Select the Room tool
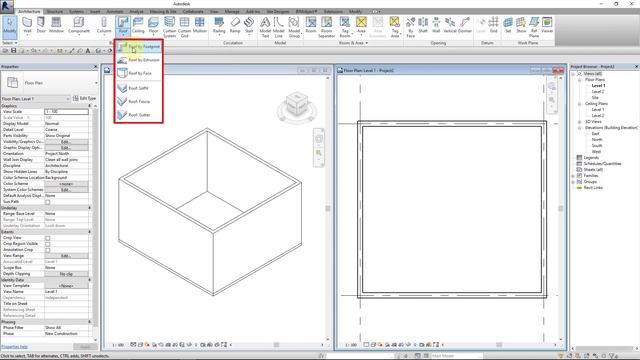Viewport: 640px width, 360px height. [x=311, y=25]
